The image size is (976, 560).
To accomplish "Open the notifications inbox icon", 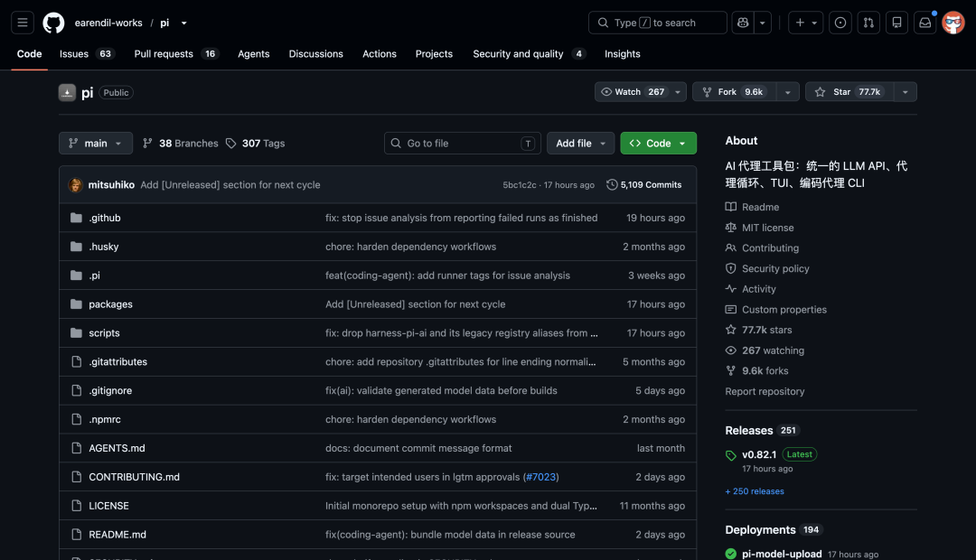I will [925, 23].
